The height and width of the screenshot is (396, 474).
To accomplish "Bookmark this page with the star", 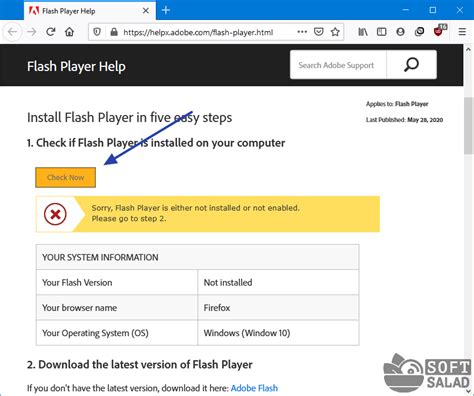I will [335, 32].
